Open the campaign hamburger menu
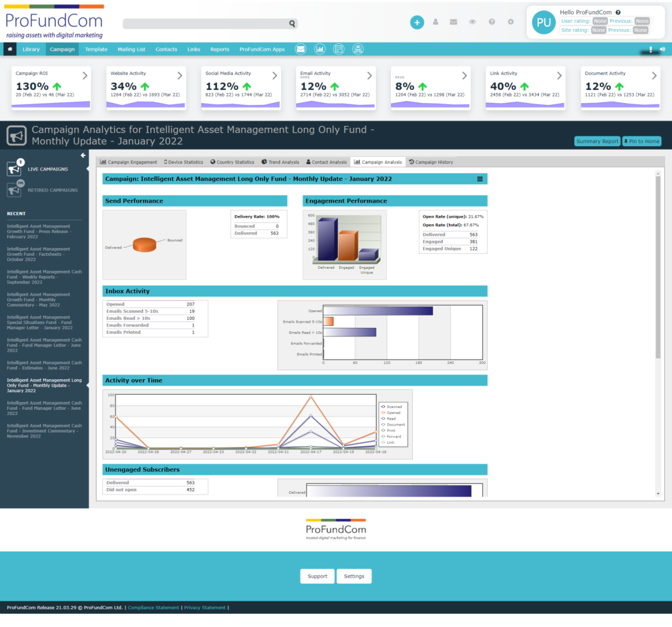The width and height of the screenshot is (672, 627). pos(480,179)
